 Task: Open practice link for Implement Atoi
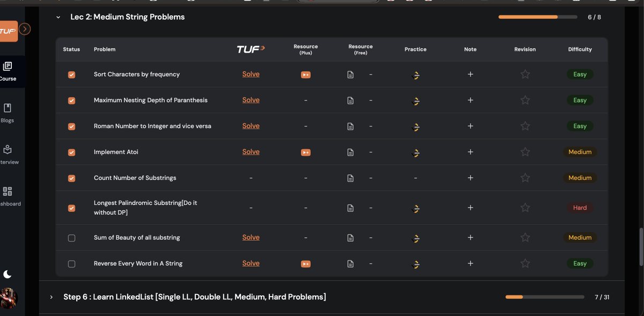(x=415, y=152)
